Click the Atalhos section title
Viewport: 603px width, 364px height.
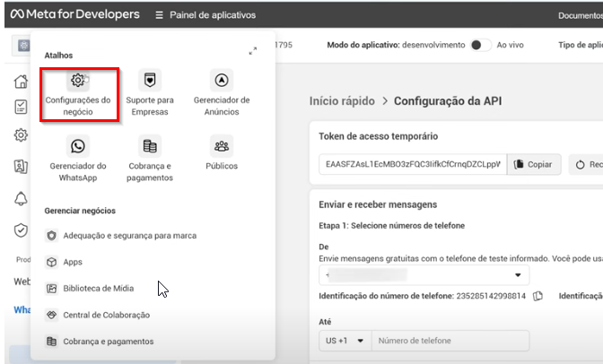click(58, 56)
